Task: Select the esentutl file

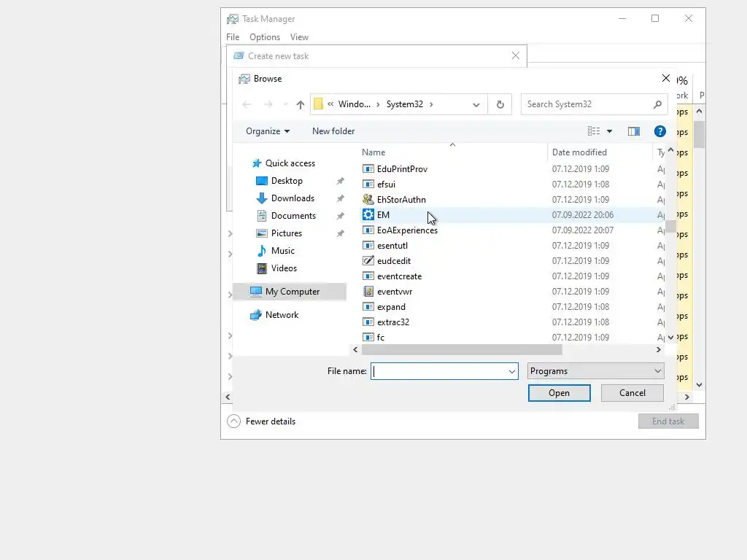Action: point(392,246)
